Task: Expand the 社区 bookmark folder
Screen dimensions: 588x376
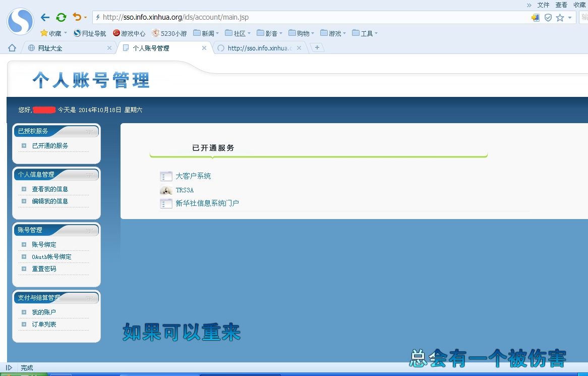Action: click(238, 33)
